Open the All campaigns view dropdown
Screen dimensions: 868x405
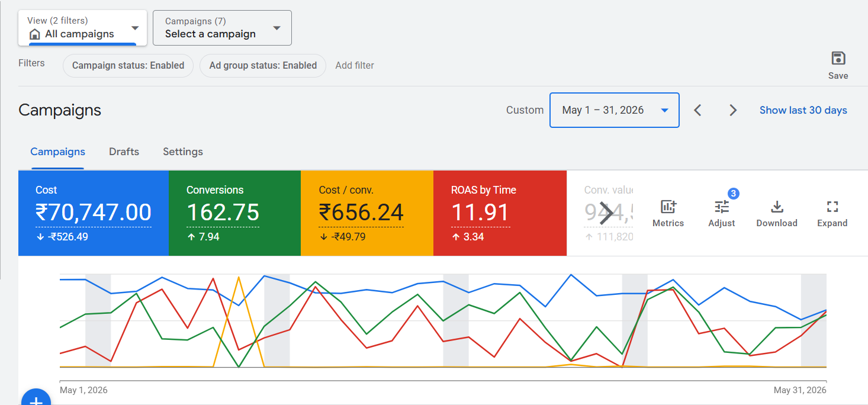click(x=82, y=28)
